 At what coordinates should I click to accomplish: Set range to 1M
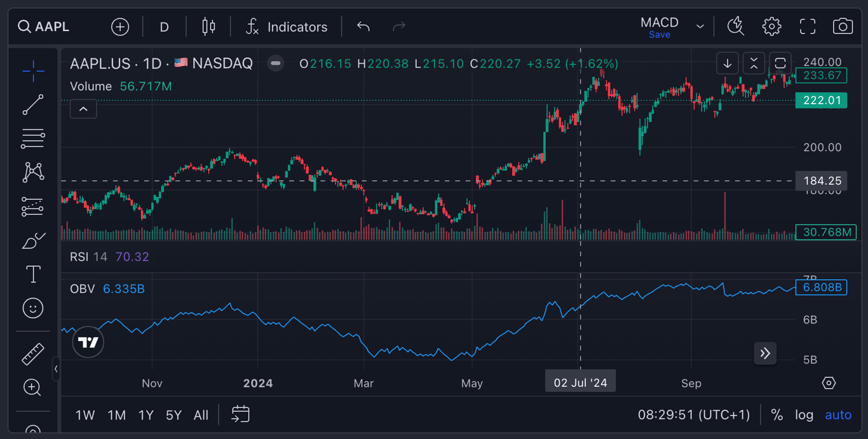pos(116,415)
